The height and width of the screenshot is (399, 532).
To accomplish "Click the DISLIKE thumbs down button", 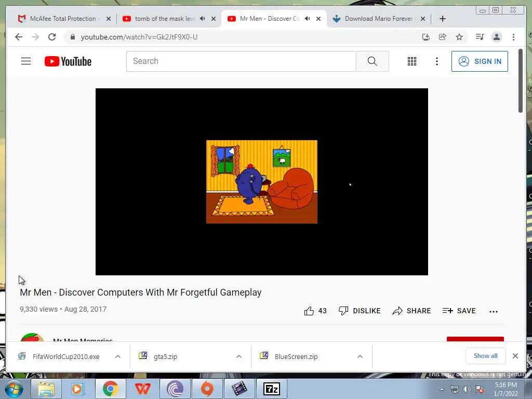I will 360,311.
